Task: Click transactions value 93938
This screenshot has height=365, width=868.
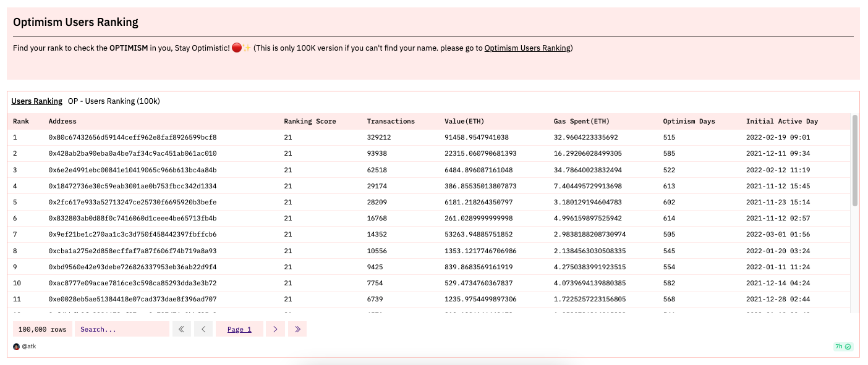Action: point(377,153)
